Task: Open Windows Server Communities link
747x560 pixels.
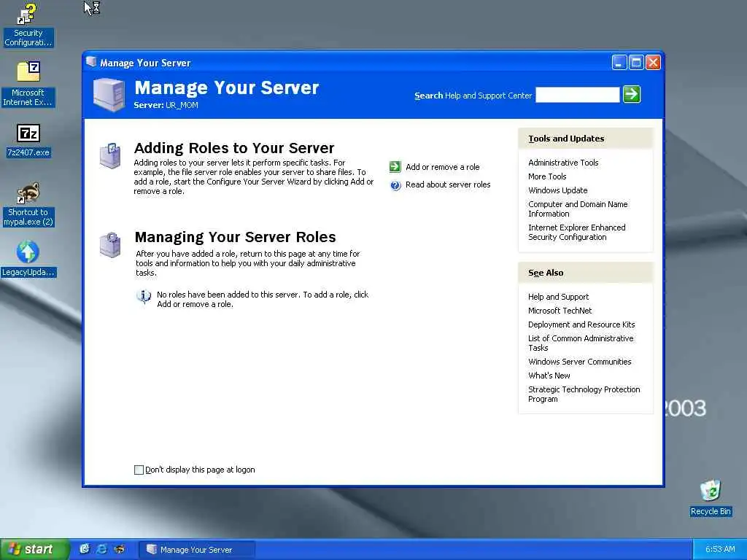Action: pos(579,362)
